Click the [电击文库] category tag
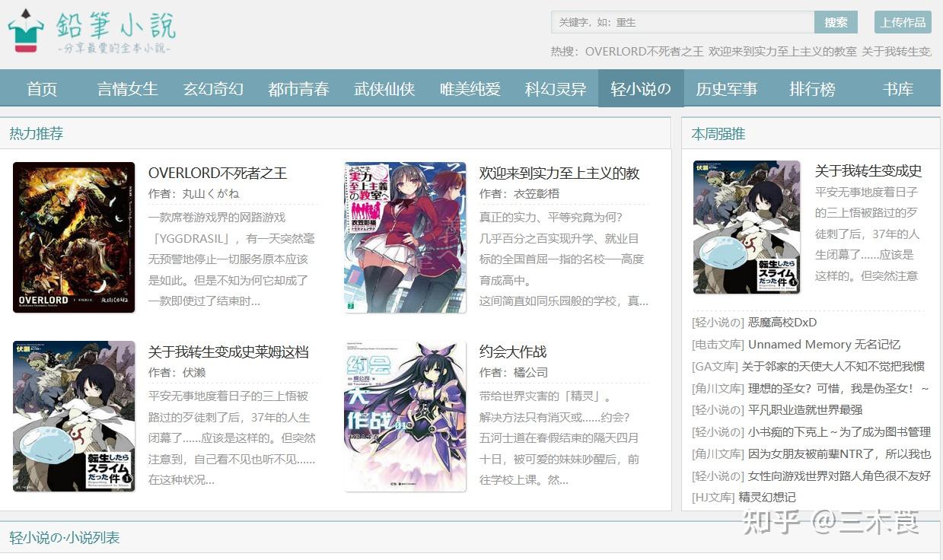The image size is (943, 560). [x=718, y=345]
